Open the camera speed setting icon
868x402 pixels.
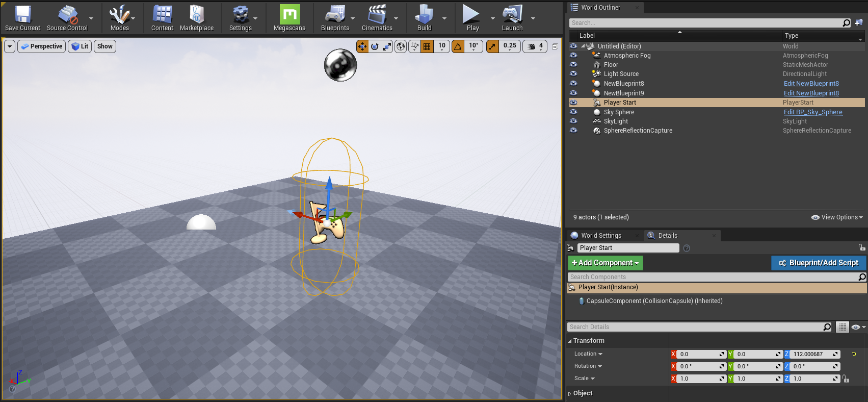[535, 46]
